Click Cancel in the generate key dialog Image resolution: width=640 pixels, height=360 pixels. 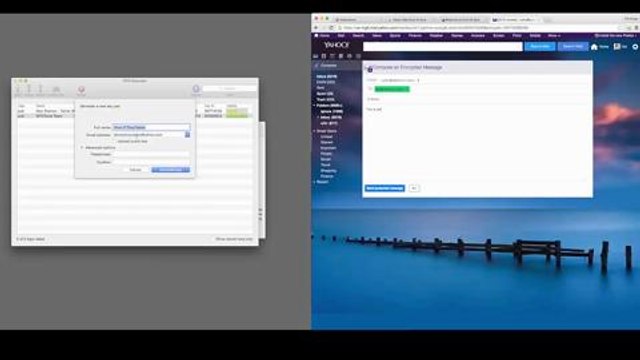136,170
